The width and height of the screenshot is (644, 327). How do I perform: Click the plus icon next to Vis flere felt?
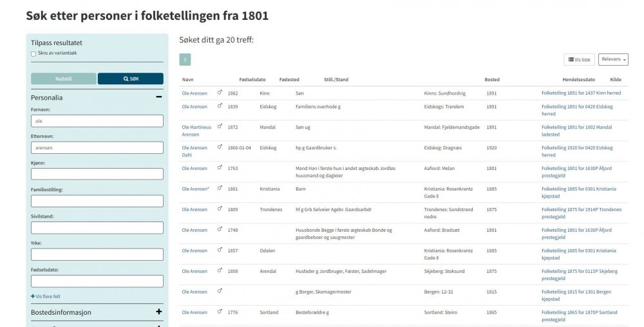point(33,296)
